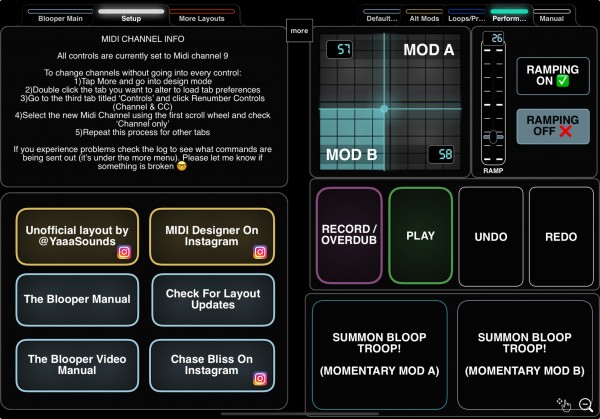
Task: Click the green checkmark on Ramping On
Action: click(562, 81)
